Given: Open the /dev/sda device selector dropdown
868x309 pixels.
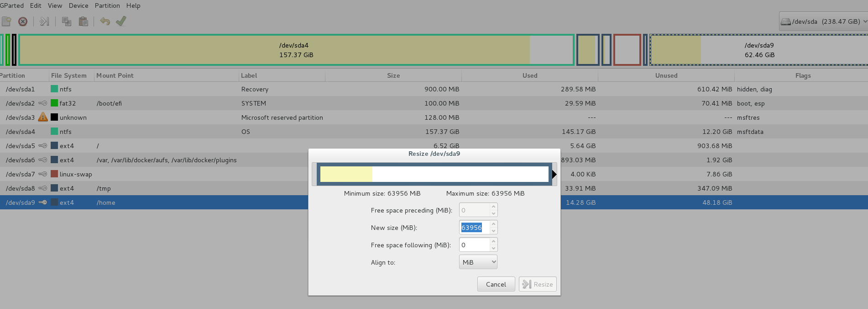Looking at the screenshot, I should [823, 21].
